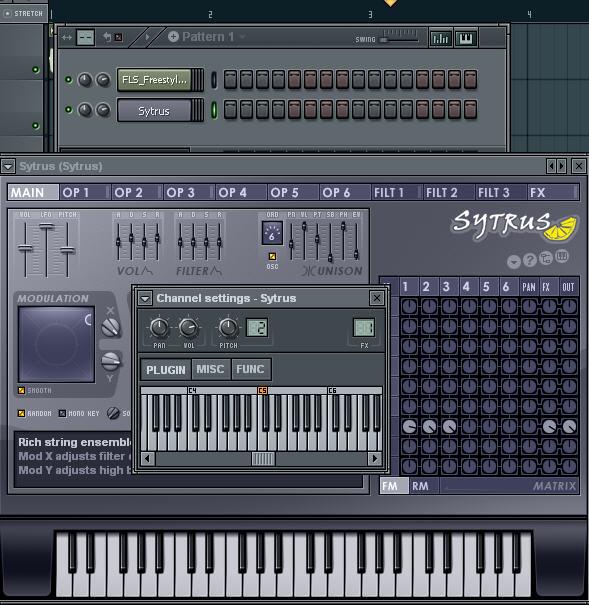The image size is (589, 605).
Task: Click the step sequencer stretch arrows icon
Action: coord(66,37)
